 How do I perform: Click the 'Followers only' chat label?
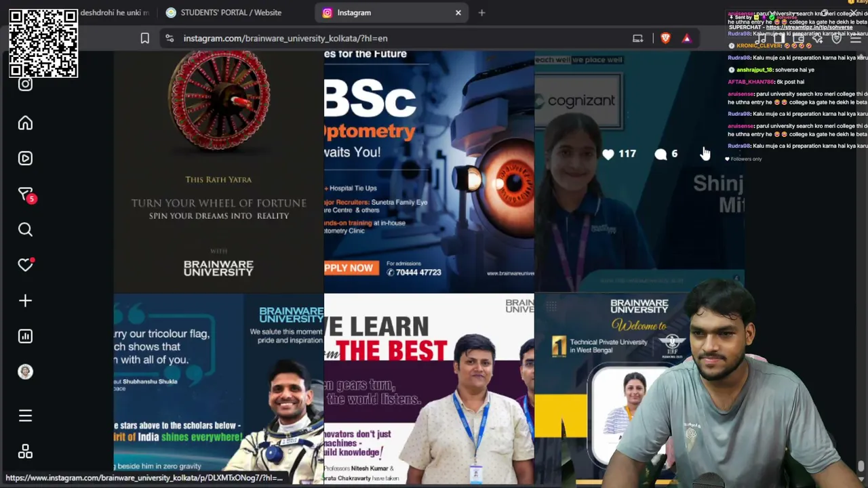[743, 159]
